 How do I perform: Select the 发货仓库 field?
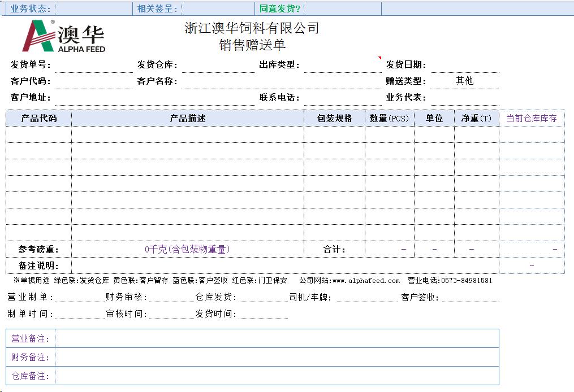(218, 65)
